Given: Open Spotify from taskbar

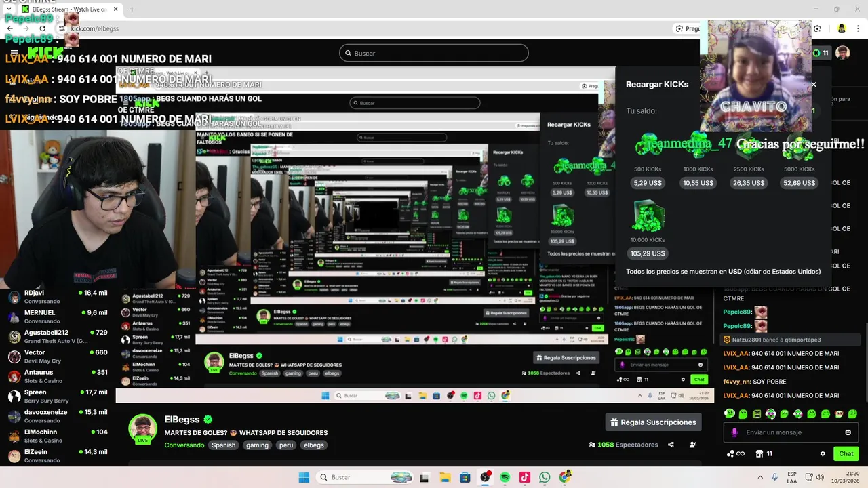Looking at the screenshot, I should click(505, 477).
